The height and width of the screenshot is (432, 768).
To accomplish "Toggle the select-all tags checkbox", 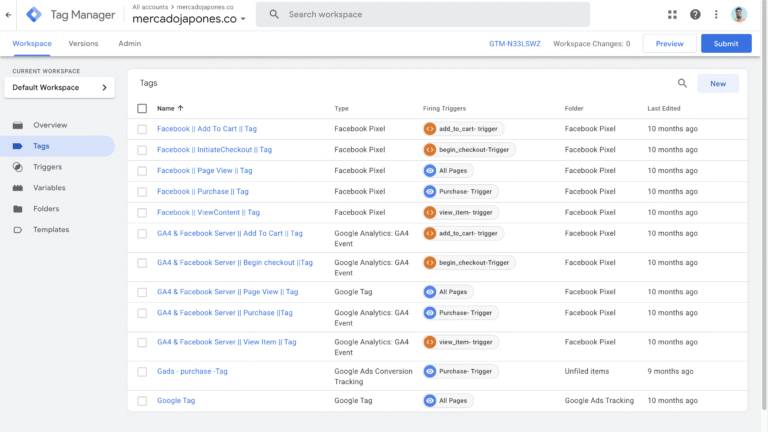I will [142, 108].
